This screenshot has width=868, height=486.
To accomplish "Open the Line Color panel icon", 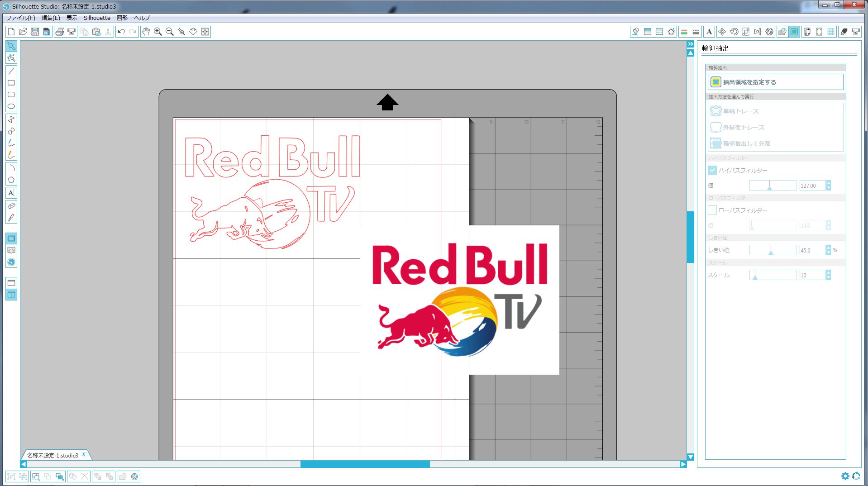I will 684,32.
